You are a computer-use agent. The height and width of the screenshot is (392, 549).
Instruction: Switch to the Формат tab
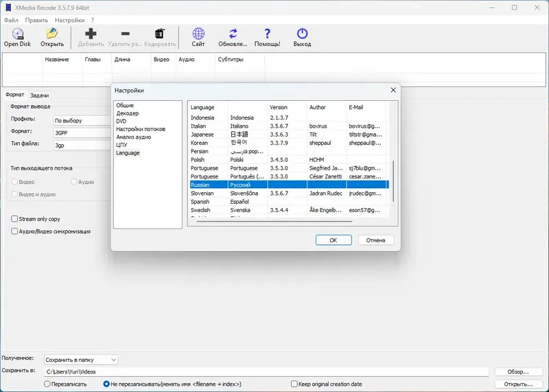click(14, 95)
